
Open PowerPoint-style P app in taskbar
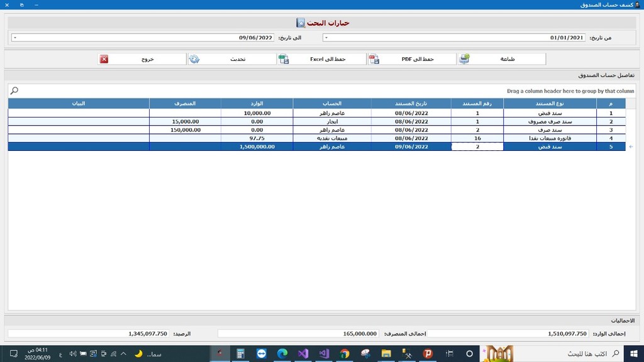(x=428, y=353)
